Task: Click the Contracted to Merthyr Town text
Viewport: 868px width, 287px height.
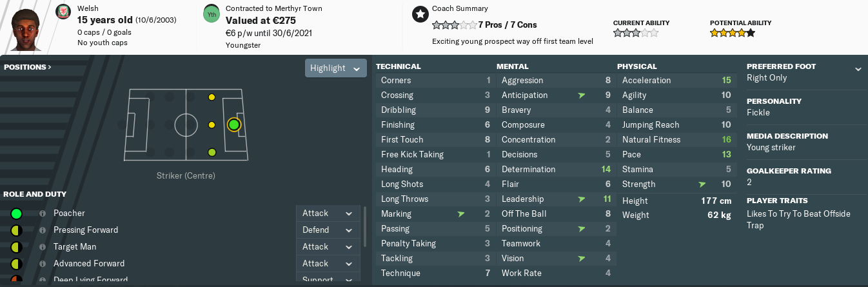Action: coord(274,9)
